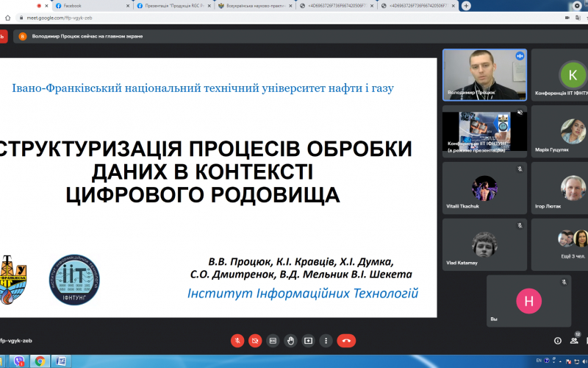This screenshot has width=588, height=368.
Task: Click the slide title 'СТРУКТУРИЗАЦІЯ ПРОЦЕСІВ ОБРОБКИ'
Action: [x=206, y=149]
